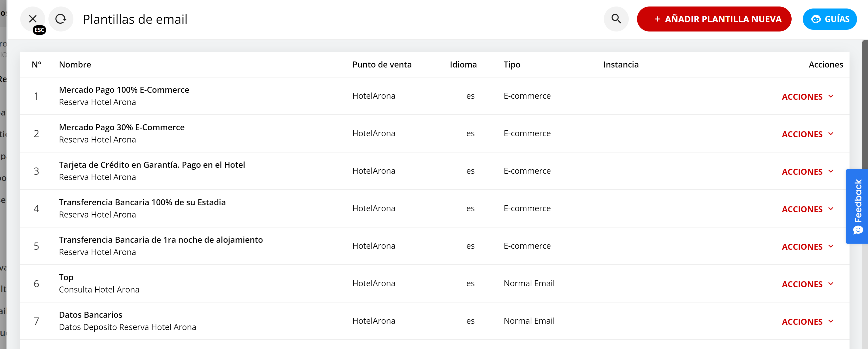The image size is (868, 349).
Task: Click the Instancia column header
Action: pos(621,64)
